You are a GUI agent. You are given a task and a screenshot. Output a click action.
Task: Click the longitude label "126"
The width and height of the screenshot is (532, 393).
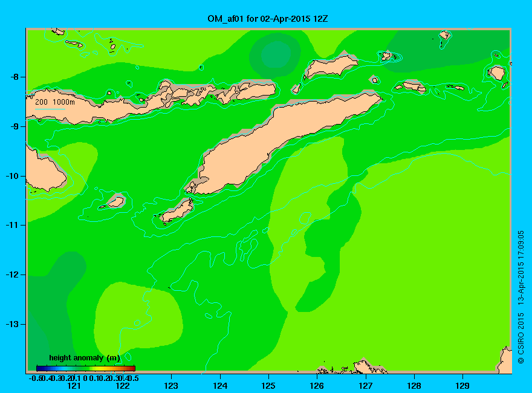pyautogui.click(x=317, y=386)
